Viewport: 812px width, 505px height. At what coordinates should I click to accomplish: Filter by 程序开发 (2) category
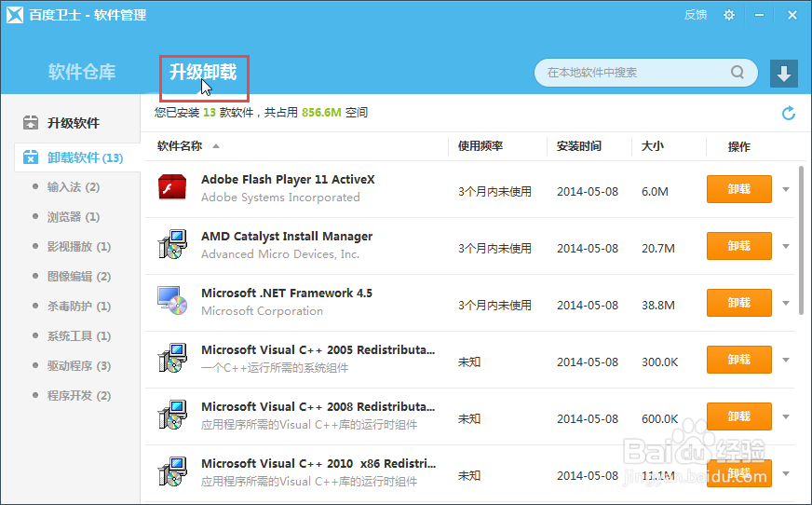coord(79,396)
